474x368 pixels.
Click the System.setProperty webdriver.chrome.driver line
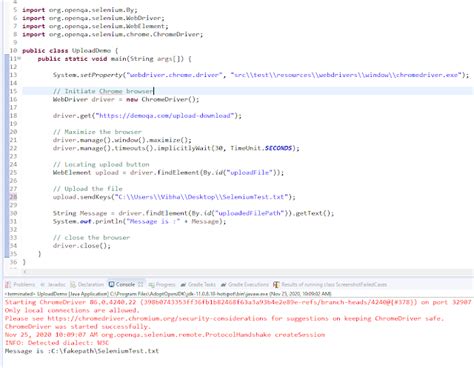[x=261, y=75]
